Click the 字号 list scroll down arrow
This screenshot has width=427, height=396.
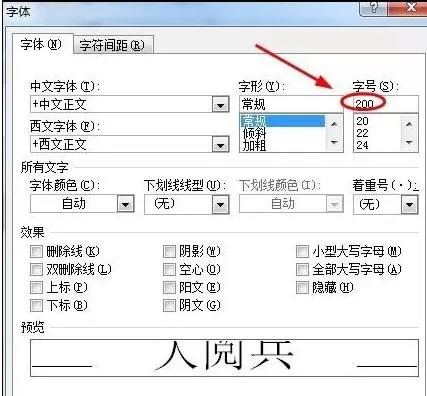(x=409, y=143)
